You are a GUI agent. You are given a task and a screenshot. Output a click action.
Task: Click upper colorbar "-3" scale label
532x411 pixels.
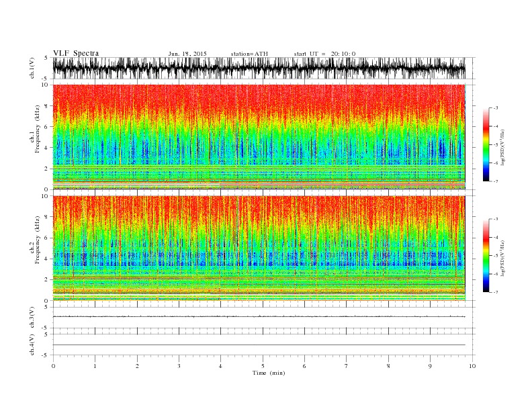(495, 108)
